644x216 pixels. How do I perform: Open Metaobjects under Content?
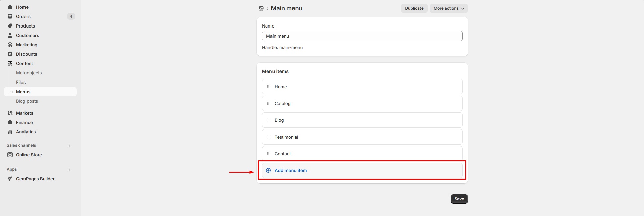29,73
